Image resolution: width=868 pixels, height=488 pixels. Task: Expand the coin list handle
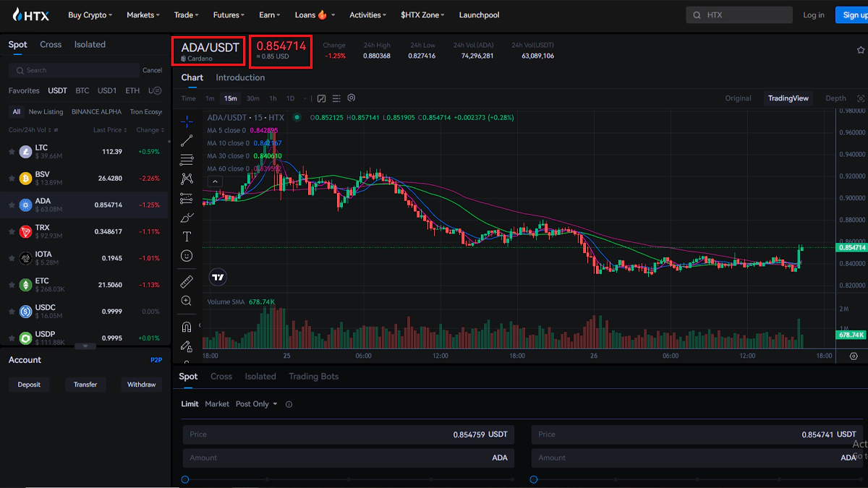click(85, 346)
